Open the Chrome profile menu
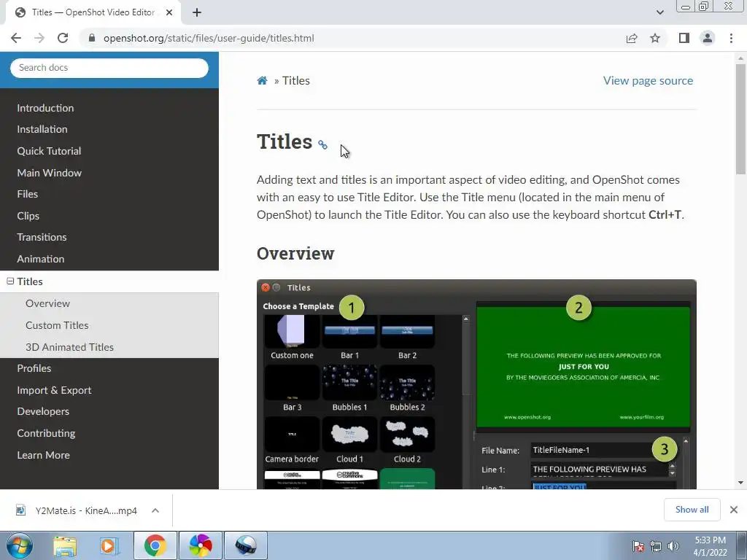The width and height of the screenshot is (747, 560). 708,38
